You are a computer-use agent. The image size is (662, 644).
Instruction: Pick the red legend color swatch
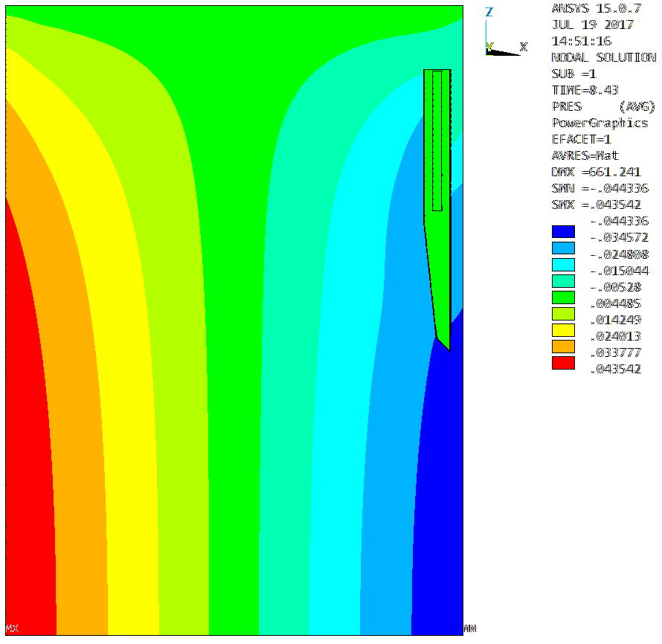coord(563,362)
